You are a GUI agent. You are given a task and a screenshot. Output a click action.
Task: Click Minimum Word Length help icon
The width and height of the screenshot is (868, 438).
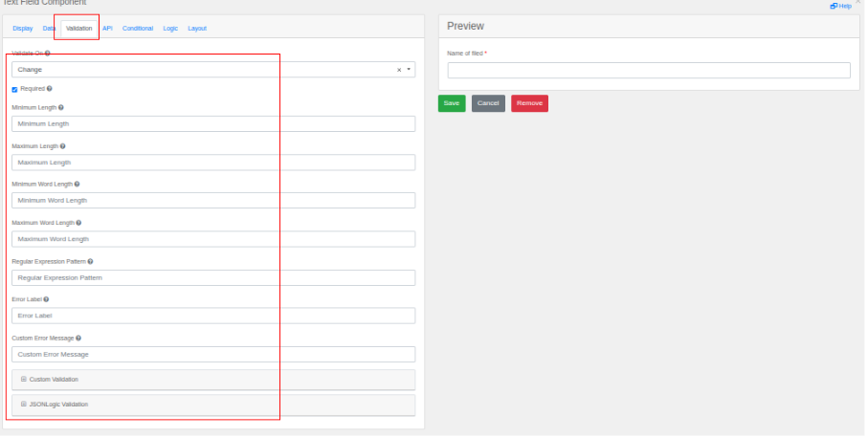(77, 185)
